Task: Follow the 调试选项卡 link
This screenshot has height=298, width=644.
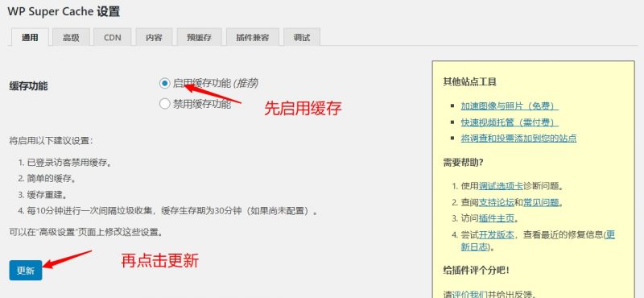Action: pos(501,186)
